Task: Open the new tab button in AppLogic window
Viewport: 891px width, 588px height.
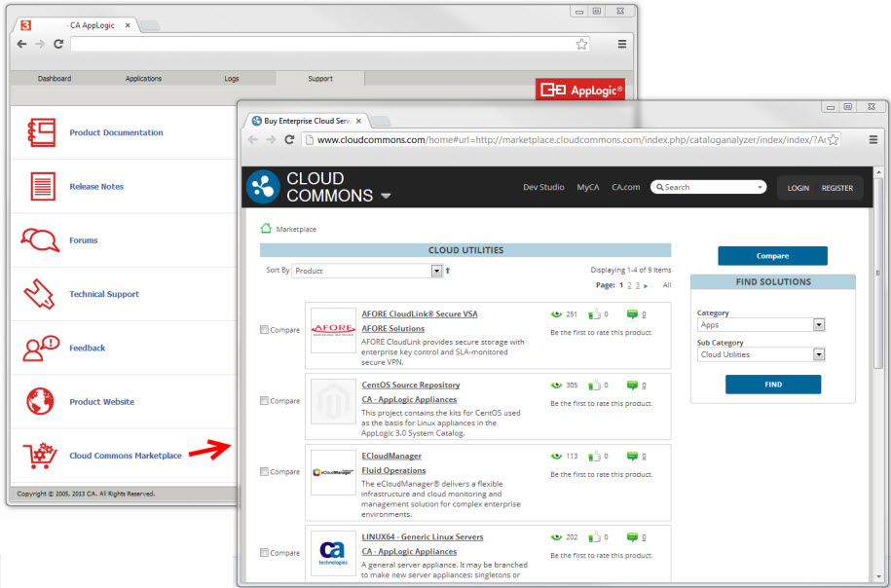Action: tap(149, 25)
